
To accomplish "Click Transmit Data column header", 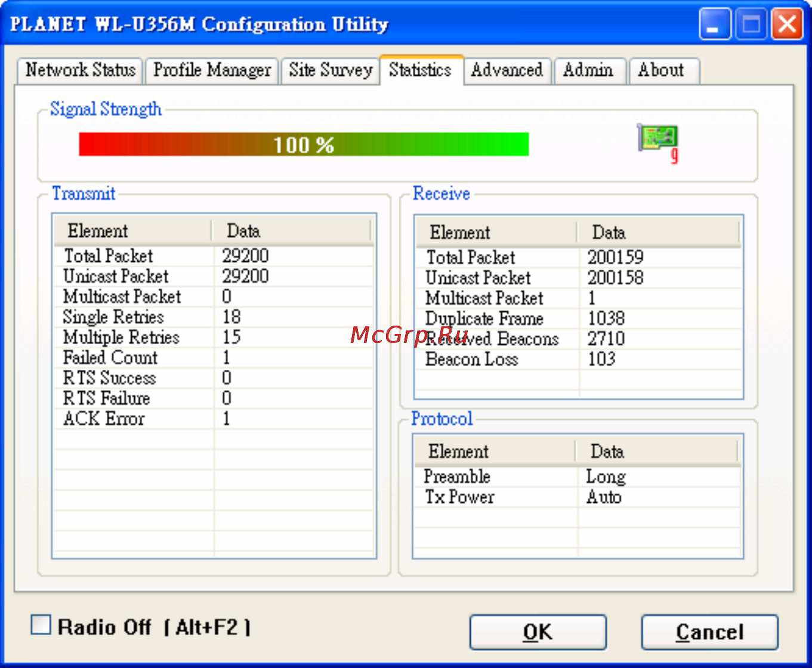I will [x=292, y=231].
